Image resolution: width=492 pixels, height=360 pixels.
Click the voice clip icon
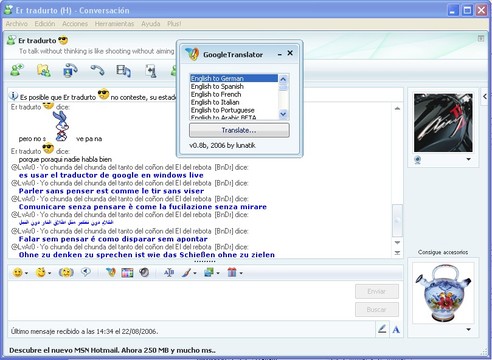(x=86, y=272)
